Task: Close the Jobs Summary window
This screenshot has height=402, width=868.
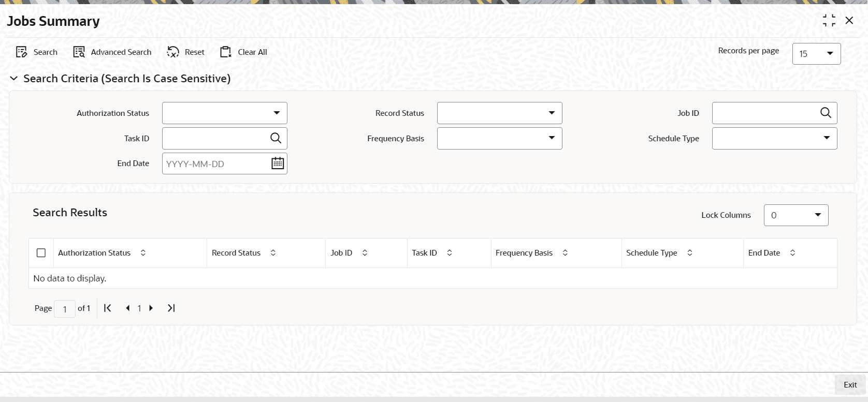Action: pos(849,21)
